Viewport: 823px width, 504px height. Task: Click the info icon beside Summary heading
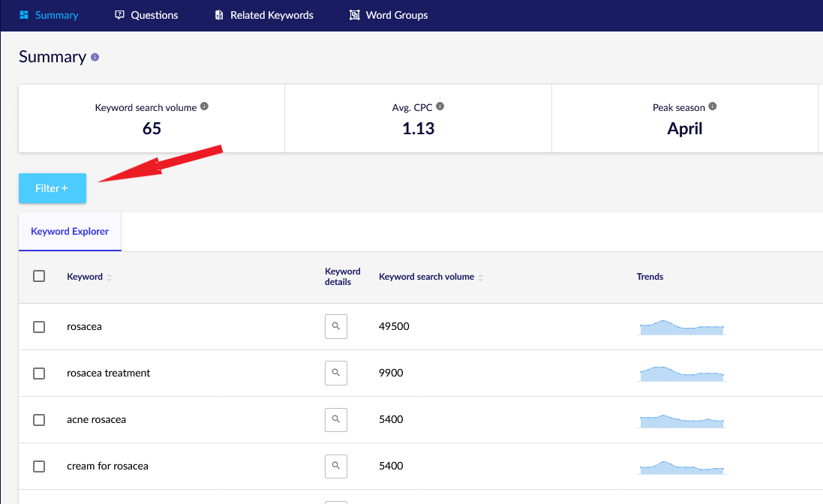pos(95,58)
